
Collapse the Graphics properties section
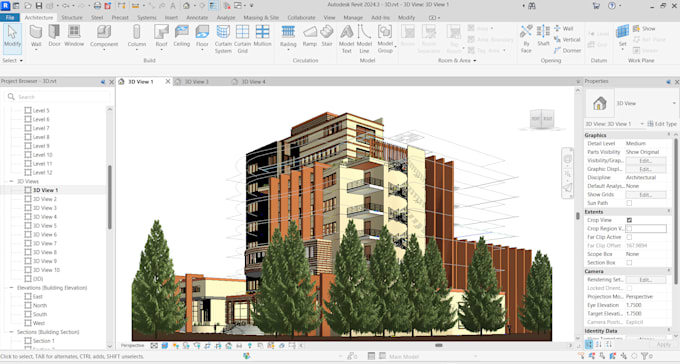[668, 135]
